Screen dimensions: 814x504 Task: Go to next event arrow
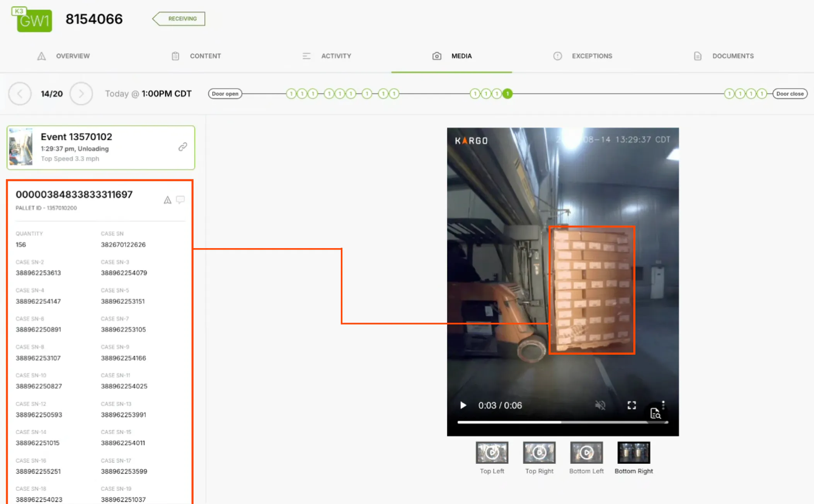pos(81,94)
